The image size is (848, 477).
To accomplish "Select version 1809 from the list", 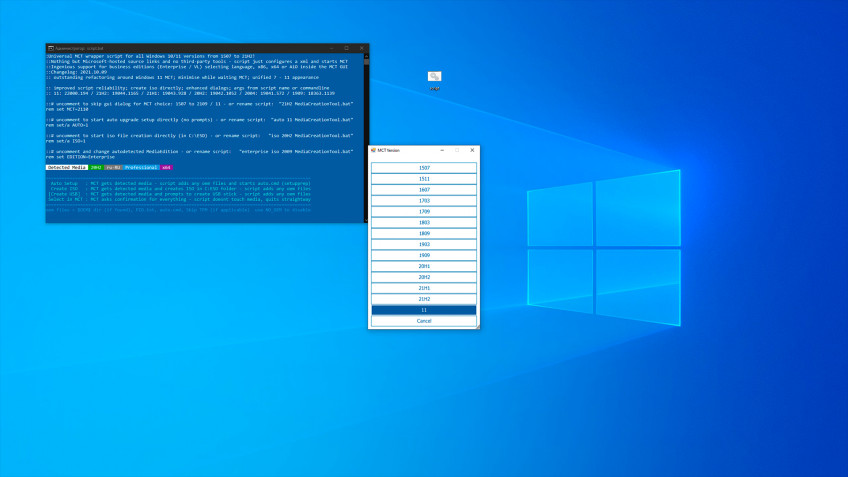I will (x=424, y=233).
